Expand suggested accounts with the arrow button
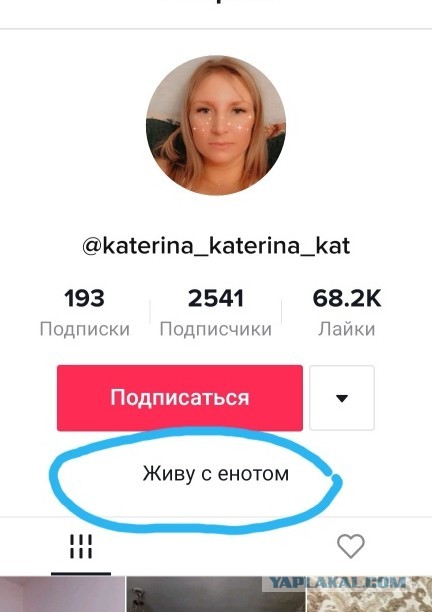The image size is (432, 612). point(342,398)
